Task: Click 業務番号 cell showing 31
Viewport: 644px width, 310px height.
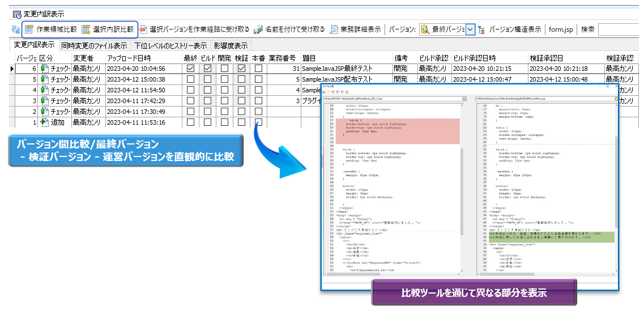Action: (284, 69)
